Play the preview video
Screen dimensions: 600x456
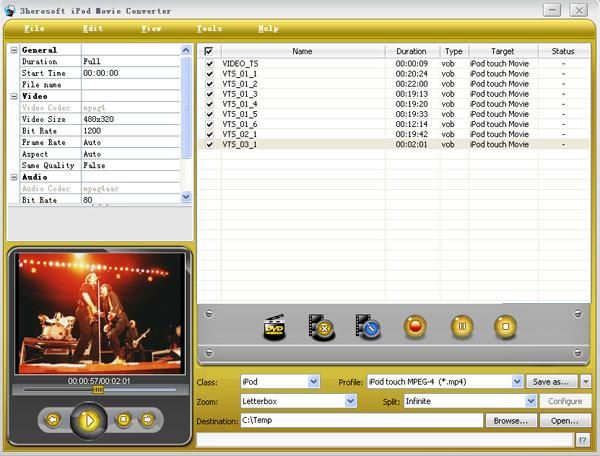(89, 420)
